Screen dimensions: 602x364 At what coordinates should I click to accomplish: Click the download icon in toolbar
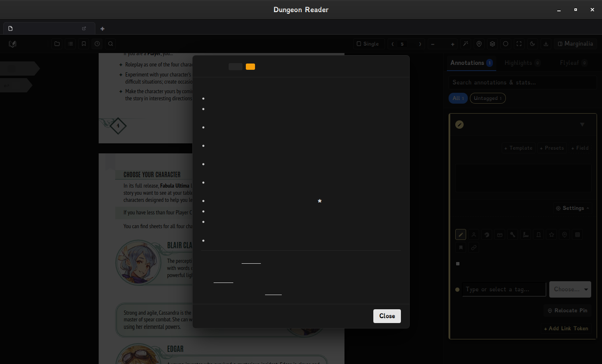[x=546, y=43]
